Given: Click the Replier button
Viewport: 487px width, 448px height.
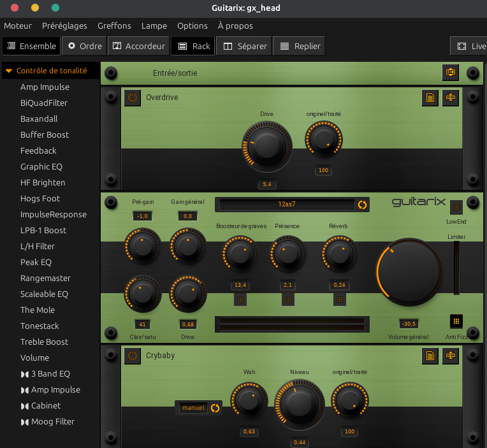Looking at the screenshot, I should (x=299, y=46).
